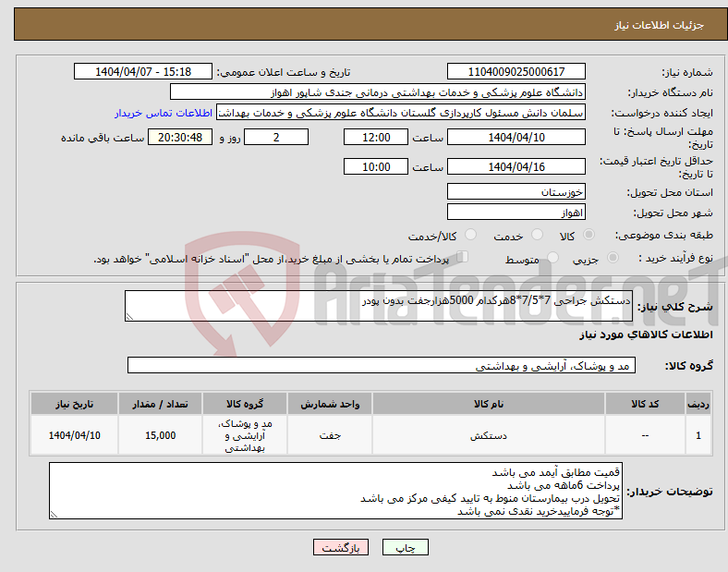Click the بازگشت back button
The height and width of the screenshot is (572, 728).
341,547
